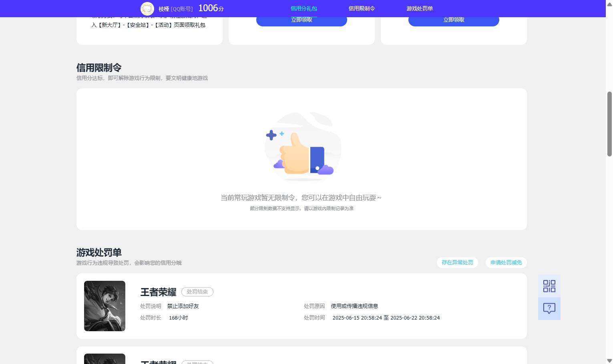Click the 存在异常处罚 button
This screenshot has width=613, height=364.
pyautogui.click(x=457, y=262)
